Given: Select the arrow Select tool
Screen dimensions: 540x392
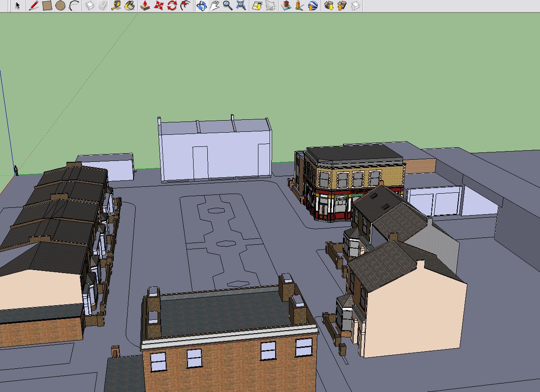Looking at the screenshot, I should click(18, 6).
